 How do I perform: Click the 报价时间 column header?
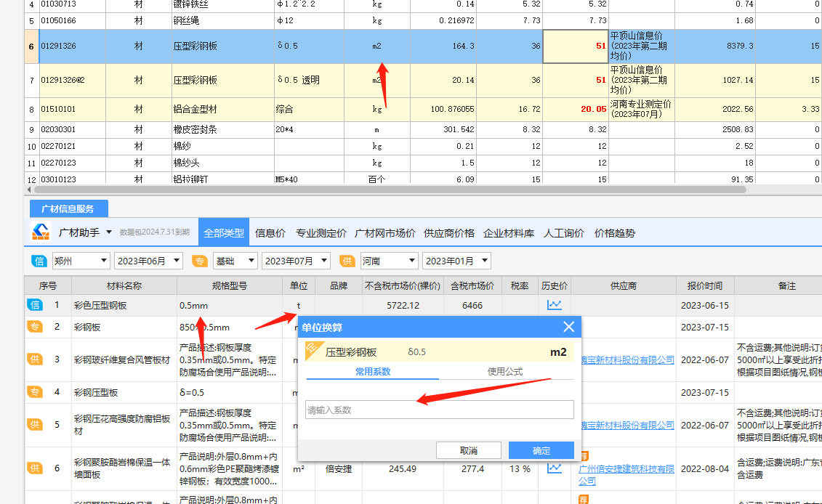pyautogui.click(x=704, y=286)
